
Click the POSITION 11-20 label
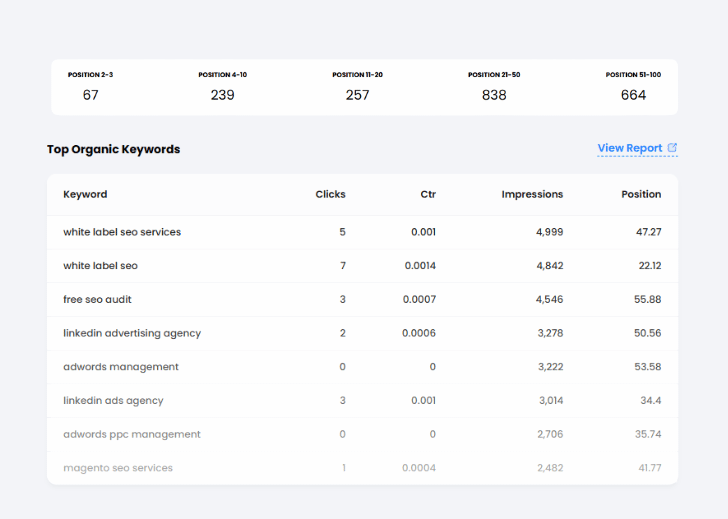tap(358, 75)
